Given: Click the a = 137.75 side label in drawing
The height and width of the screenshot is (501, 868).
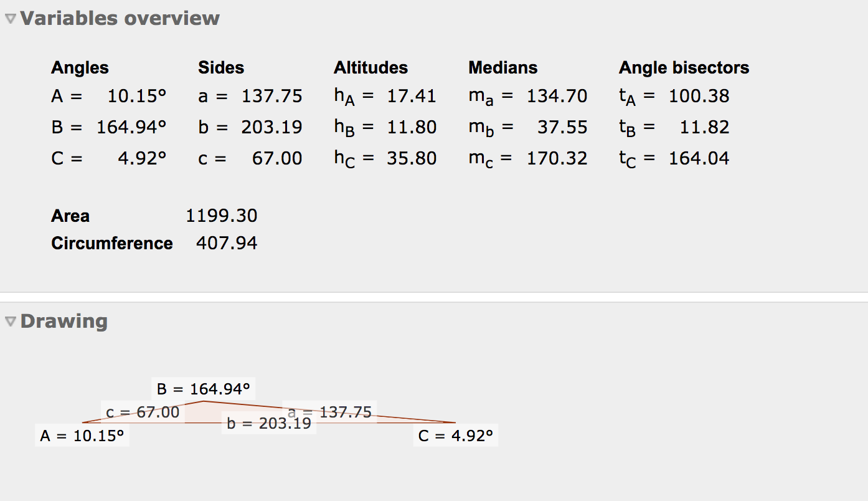Looking at the screenshot, I should pyautogui.click(x=329, y=412).
